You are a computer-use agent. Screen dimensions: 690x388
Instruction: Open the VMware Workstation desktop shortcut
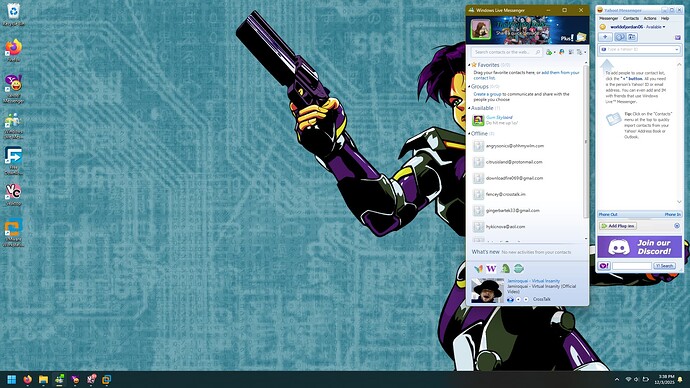pyautogui.click(x=14, y=233)
